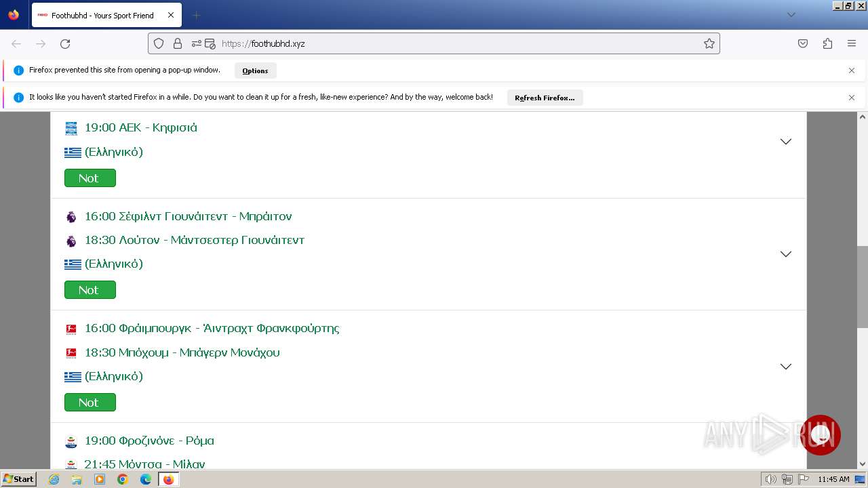Launch Microsoft Edge from taskbar
The image size is (868, 488).
click(x=146, y=479)
